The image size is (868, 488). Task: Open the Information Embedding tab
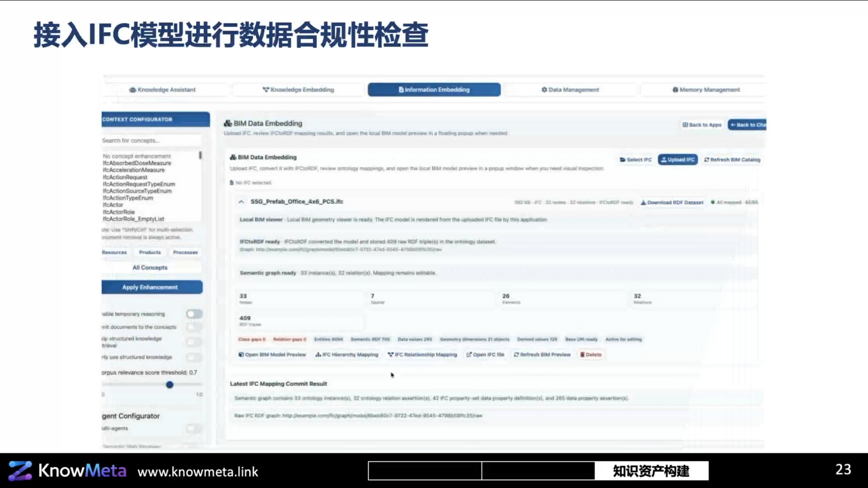434,90
